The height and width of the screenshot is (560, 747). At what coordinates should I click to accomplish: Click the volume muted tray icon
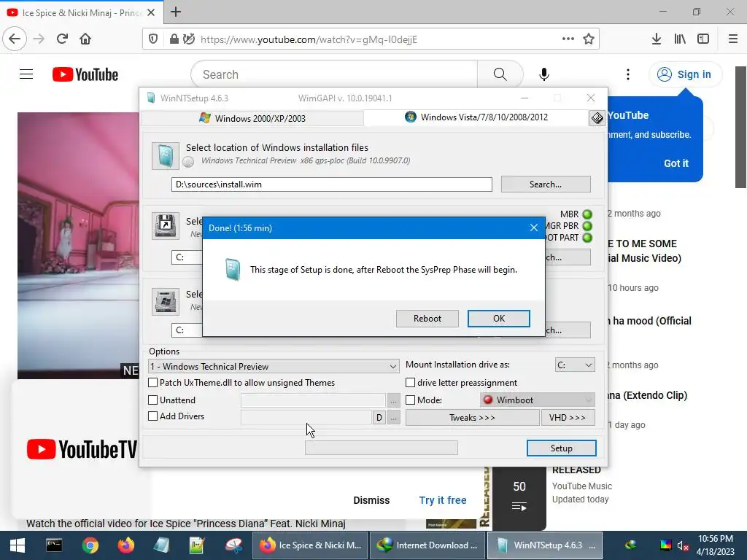[x=683, y=545]
